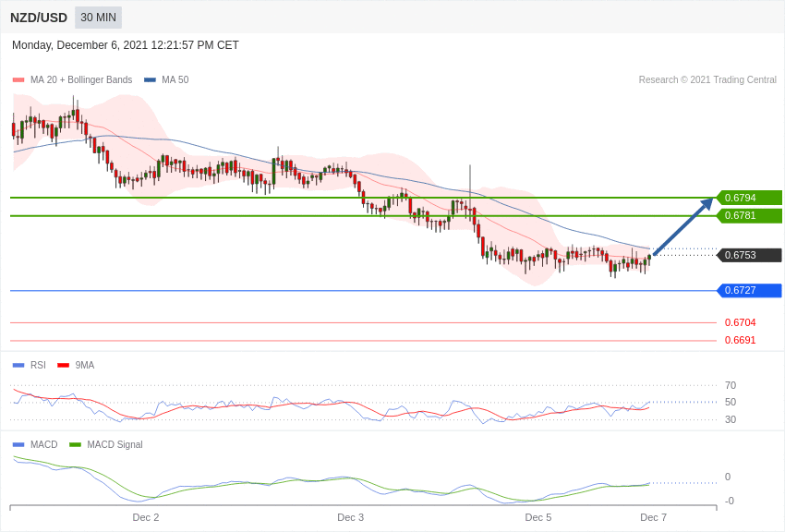Click the 0.6781 green resistance price tag

tap(750, 216)
